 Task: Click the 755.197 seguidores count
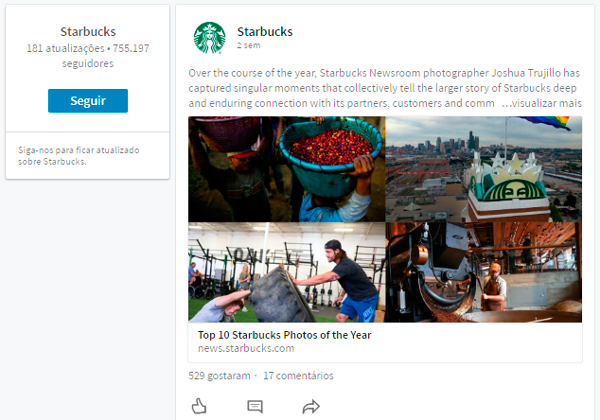pyautogui.click(x=120, y=56)
